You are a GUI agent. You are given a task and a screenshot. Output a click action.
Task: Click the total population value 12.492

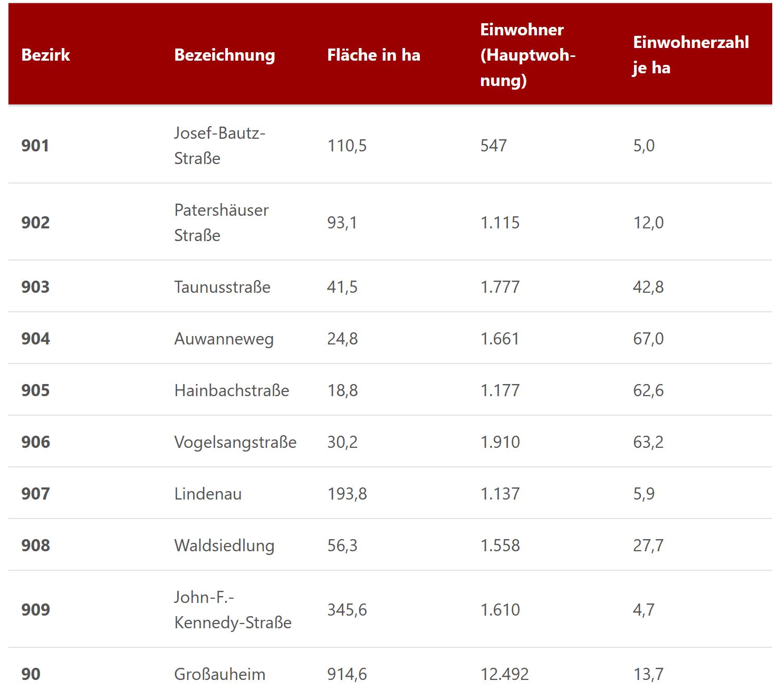504,674
